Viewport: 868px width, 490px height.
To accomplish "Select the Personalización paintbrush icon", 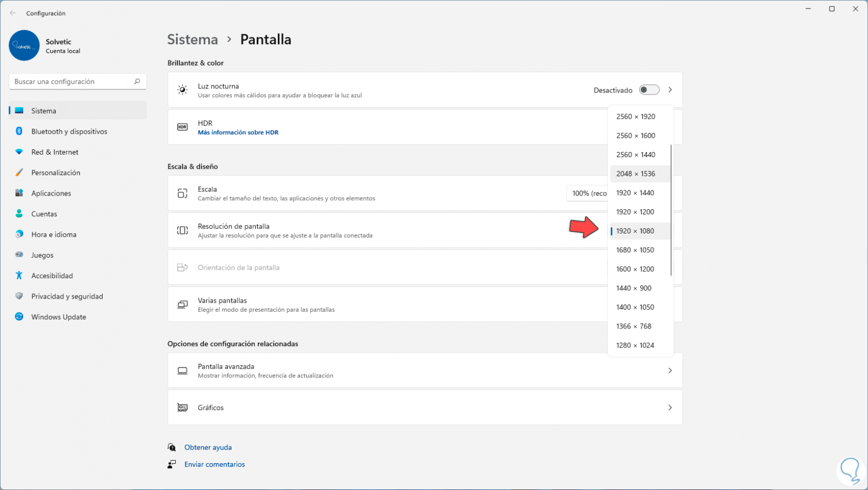I will [x=19, y=172].
